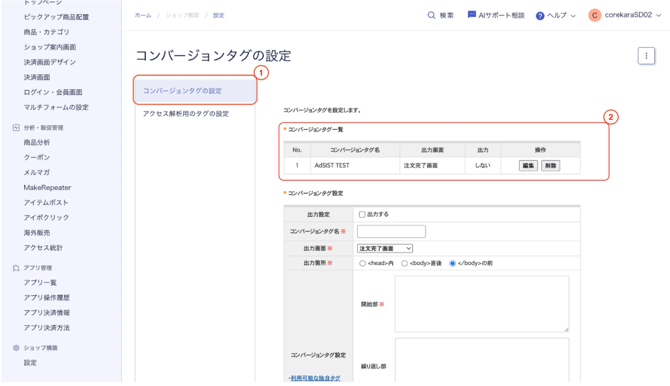The height and width of the screenshot is (386, 670).
Task: Open 商品分析 in sidebar
Action: pyautogui.click(x=37, y=142)
